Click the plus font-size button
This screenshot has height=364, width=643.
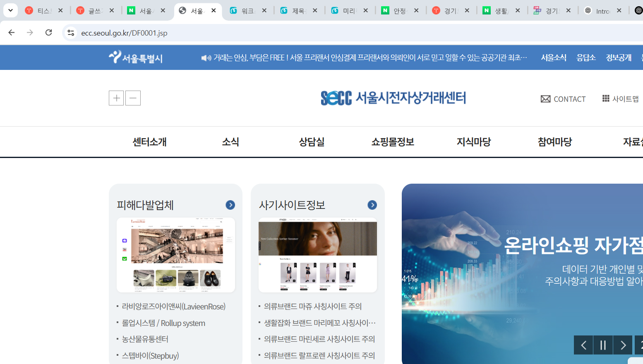pyautogui.click(x=116, y=98)
